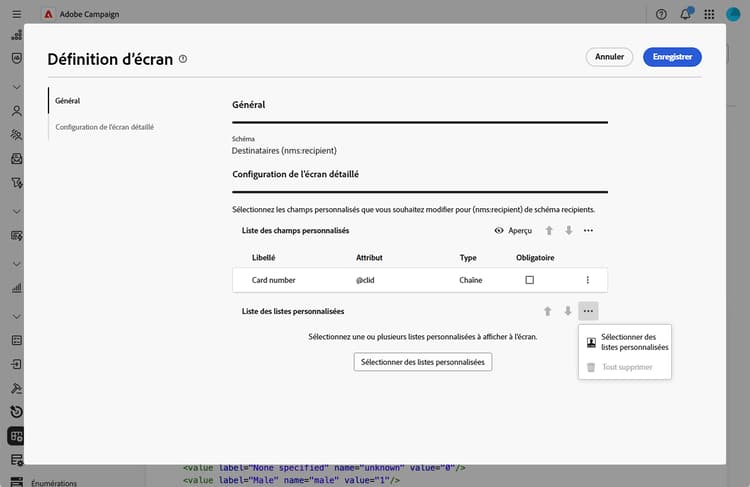
Task: Click the Obligatoire column header
Action: [x=535, y=257]
